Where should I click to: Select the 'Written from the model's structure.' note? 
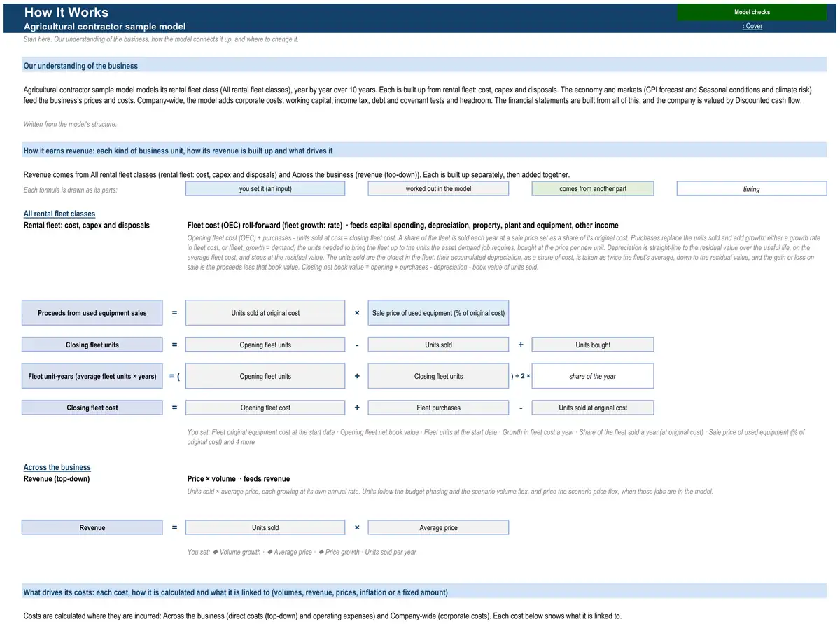(70, 124)
